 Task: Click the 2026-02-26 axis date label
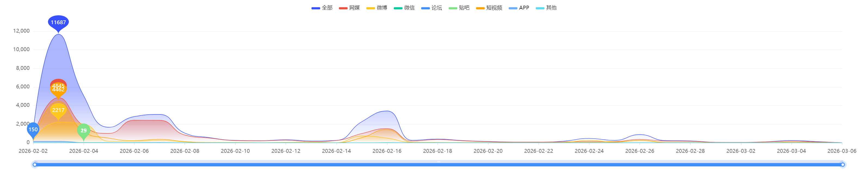(x=639, y=151)
